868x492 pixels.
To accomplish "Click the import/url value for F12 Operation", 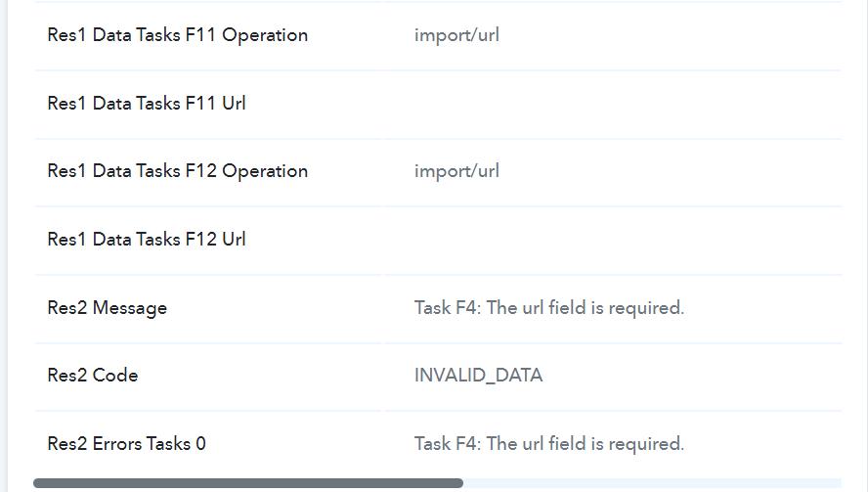I will point(456,171).
